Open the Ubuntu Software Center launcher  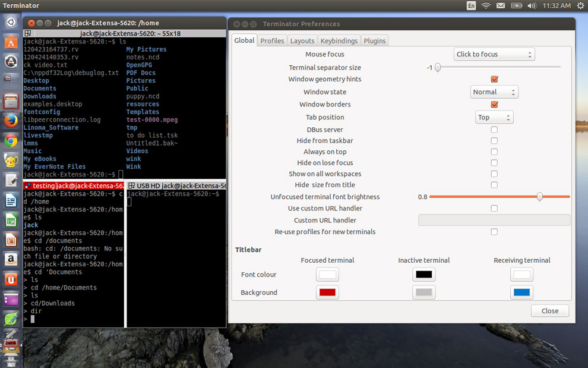click(x=11, y=42)
